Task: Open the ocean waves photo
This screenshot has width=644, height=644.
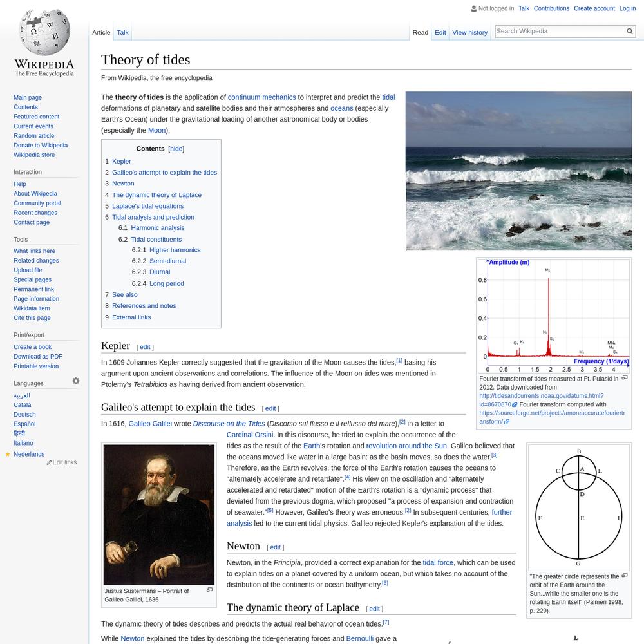Action: click(518, 171)
